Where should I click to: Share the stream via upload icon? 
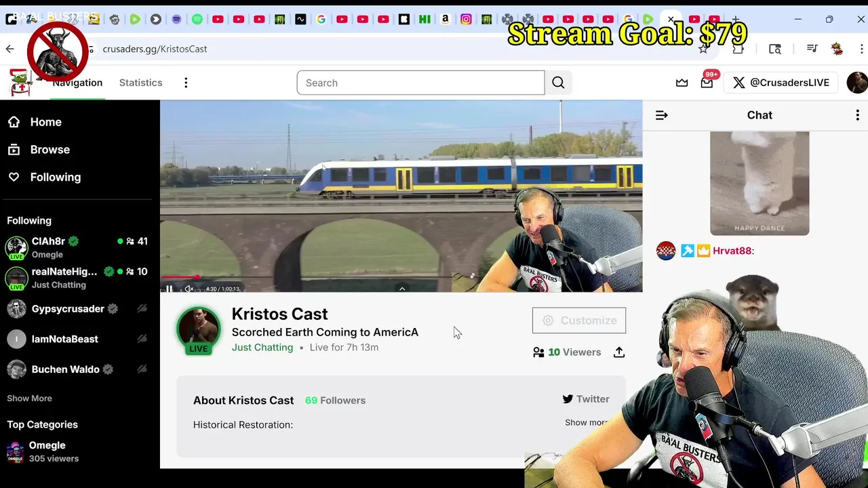pos(619,352)
